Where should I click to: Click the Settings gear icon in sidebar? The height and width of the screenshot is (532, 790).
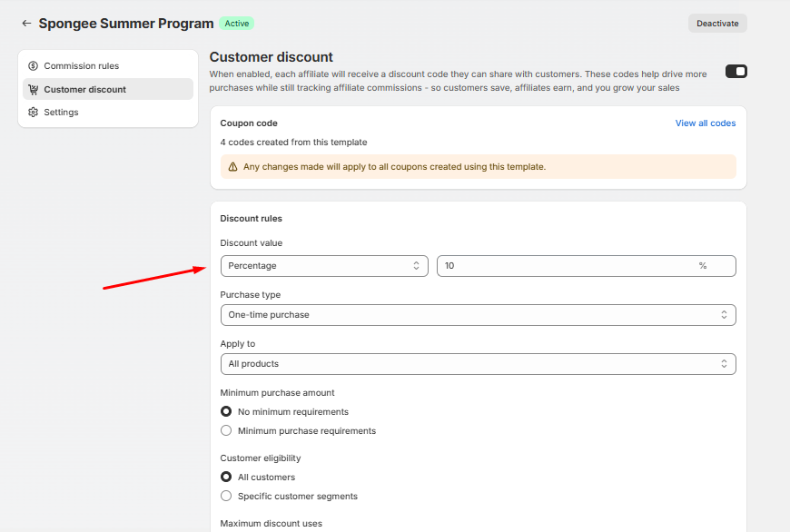pos(34,113)
